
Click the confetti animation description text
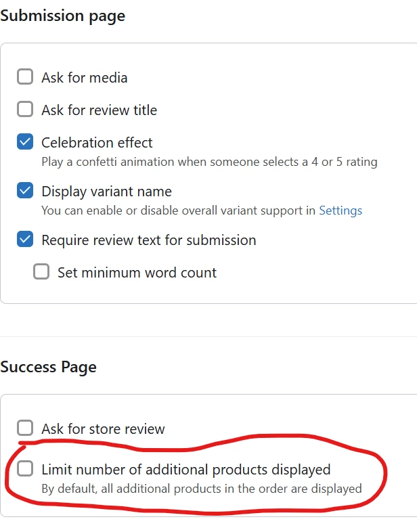click(209, 162)
